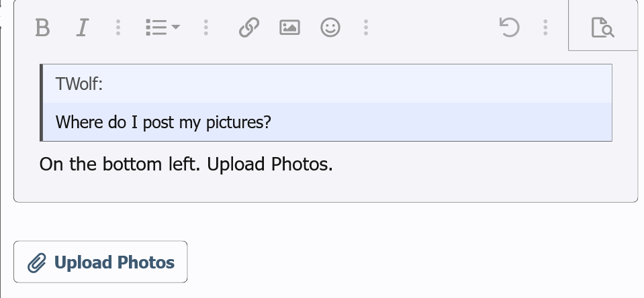Toggle italic text formatting
The width and height of the screenshot is (644, 298).
82,28
